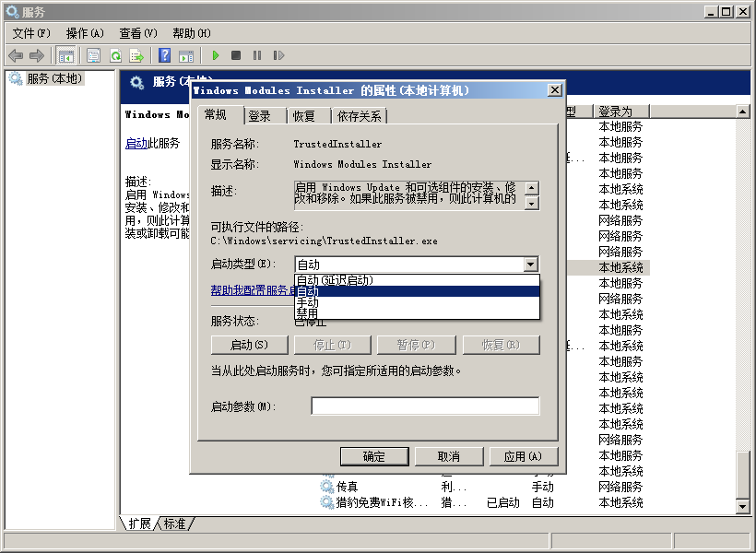Click the green Start Service play icon
This screenshot has height=553, width=756.
tap(216, 55)
